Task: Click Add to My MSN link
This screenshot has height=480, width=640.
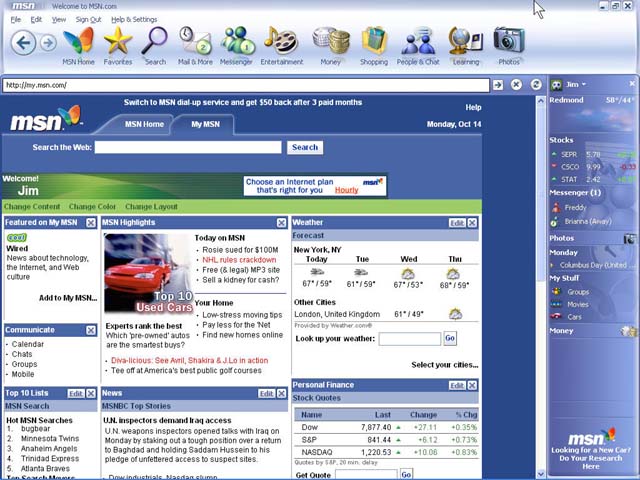Action: pyautogui.click(x=68, y=298)
